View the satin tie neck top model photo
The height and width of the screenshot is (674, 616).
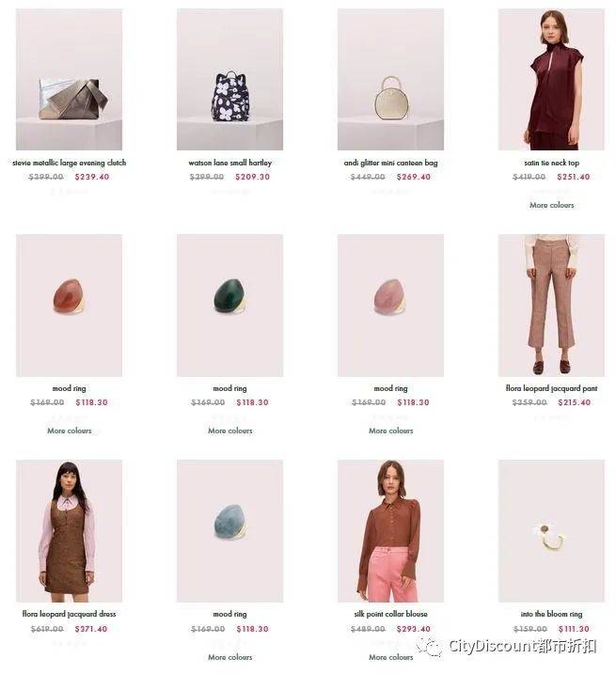551,80
